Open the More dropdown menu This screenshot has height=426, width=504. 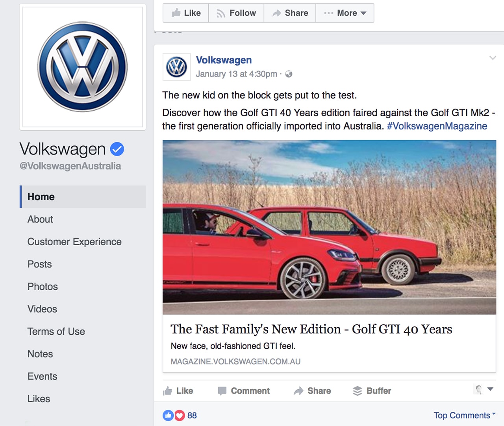click(x=345, y=13)
